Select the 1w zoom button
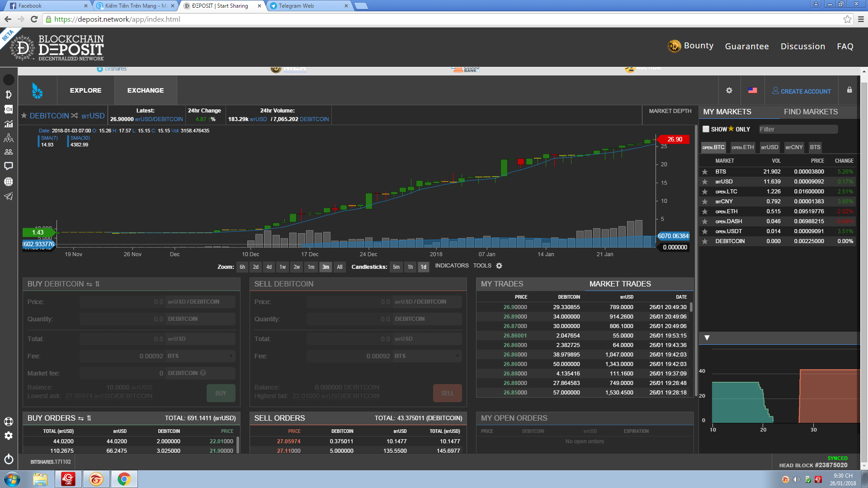 pyautogui.click(x=283, y=267)
